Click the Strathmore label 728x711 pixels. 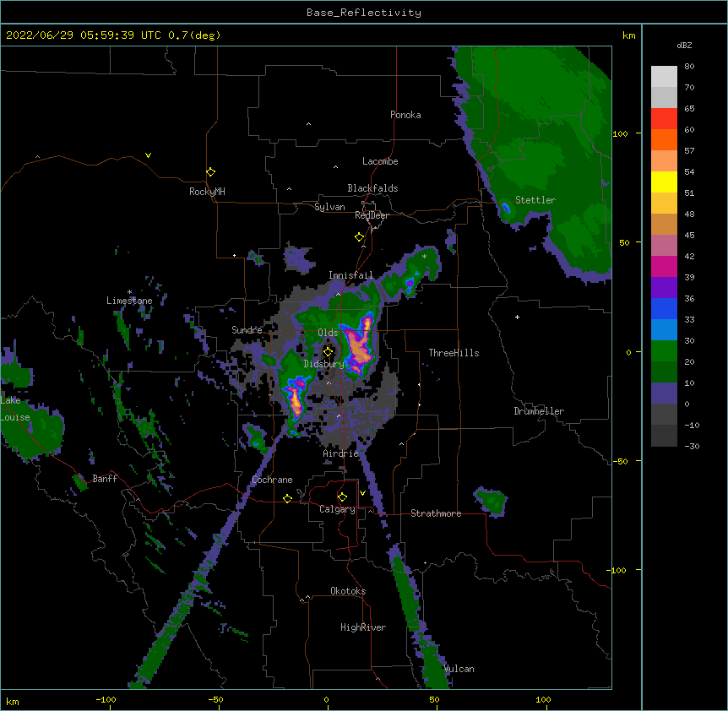coord(436,513)
